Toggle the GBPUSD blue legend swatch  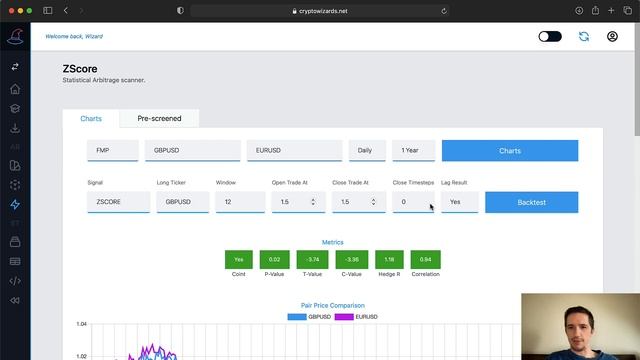coord(297,317)
